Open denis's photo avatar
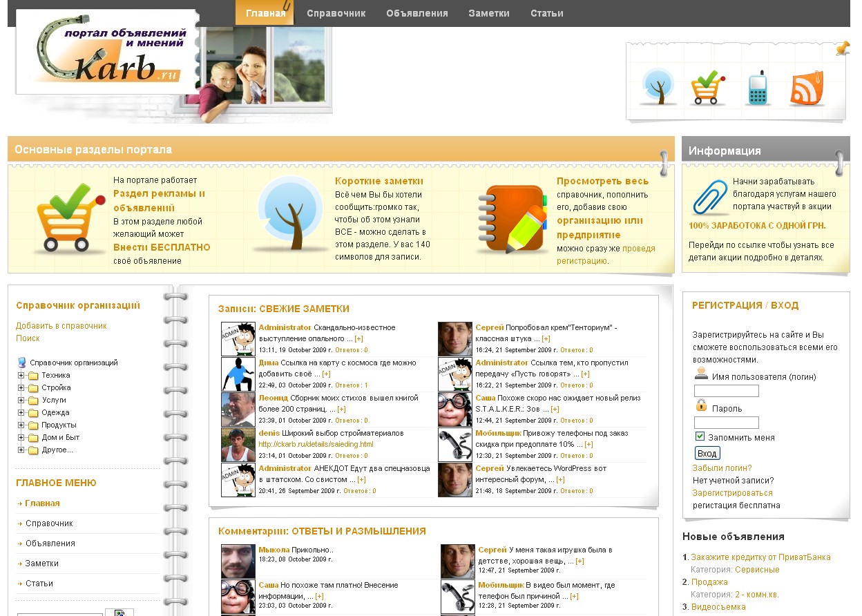This screenshot has width=862, height=616. [238, 445]
